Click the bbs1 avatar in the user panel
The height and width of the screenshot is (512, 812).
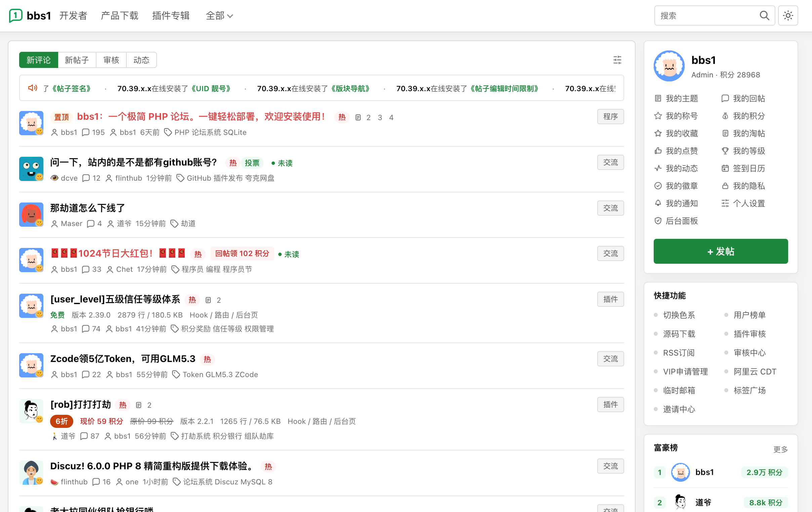tap(669, 66)
